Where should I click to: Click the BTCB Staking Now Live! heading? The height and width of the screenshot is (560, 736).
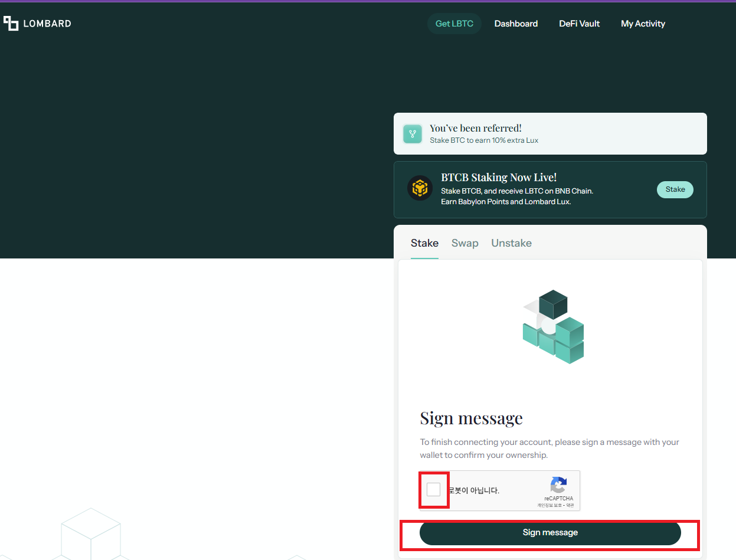point(499,178)
